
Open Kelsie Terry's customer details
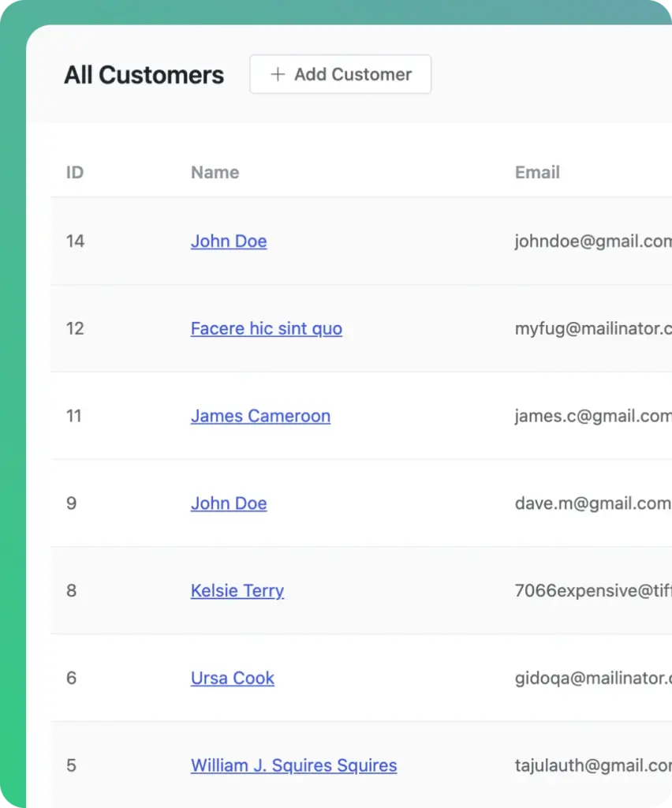coord(237,591)
